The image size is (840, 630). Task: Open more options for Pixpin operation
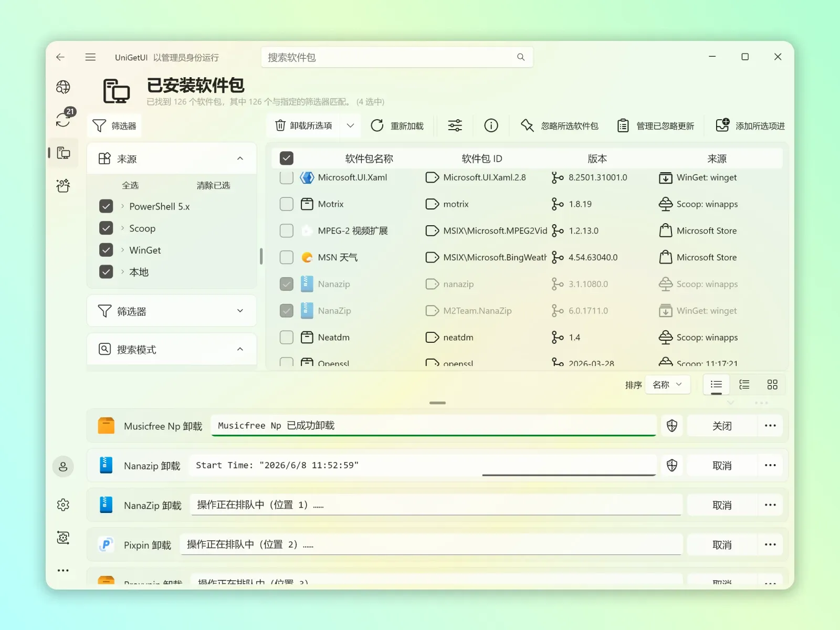(x=770, y=545)
